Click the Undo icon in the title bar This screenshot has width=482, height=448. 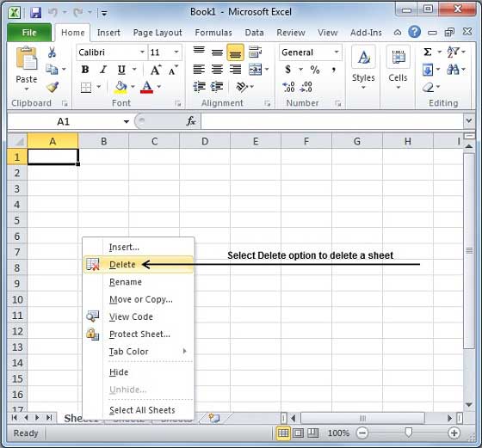[53, 12]
